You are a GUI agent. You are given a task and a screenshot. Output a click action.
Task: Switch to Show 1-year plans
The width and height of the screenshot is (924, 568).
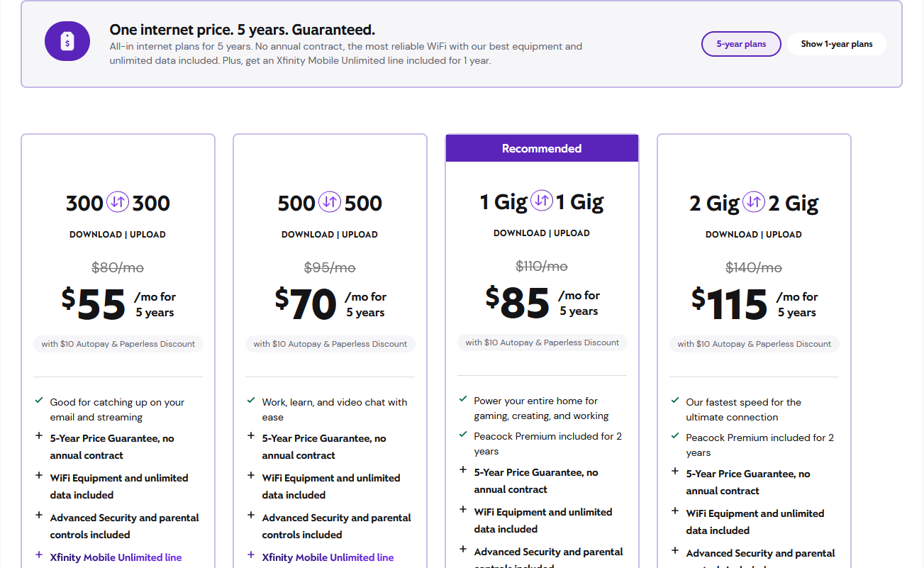pyautogui.click(x=837, y=44)
